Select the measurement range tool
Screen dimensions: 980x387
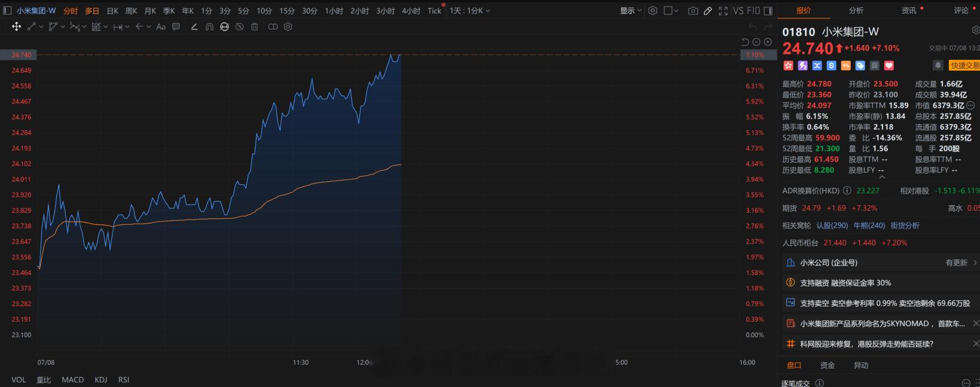tap(118, 27)
